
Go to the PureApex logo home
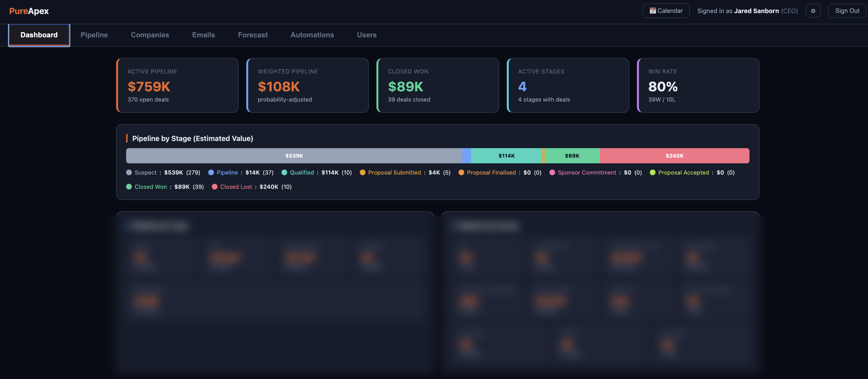click(x=29, y=11)
